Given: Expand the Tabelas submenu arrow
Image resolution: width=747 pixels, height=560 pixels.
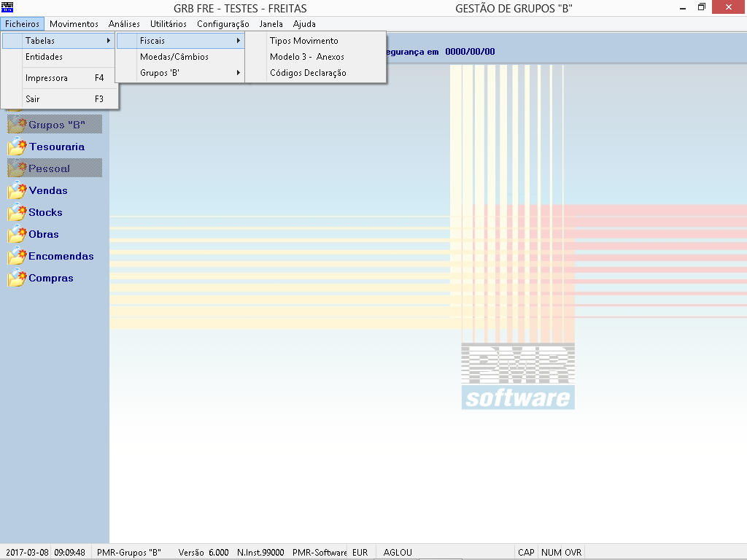Looking at the screenshot, I should (x=109, y=41).
